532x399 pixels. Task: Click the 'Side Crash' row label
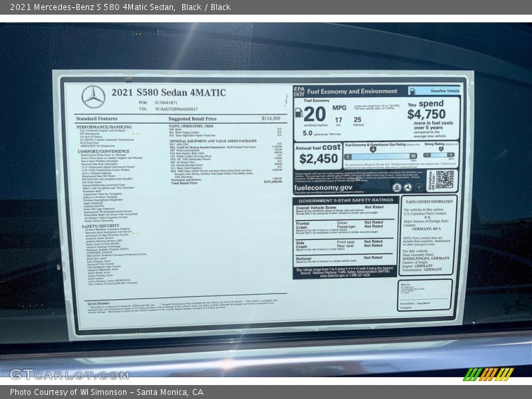[301, 245]
